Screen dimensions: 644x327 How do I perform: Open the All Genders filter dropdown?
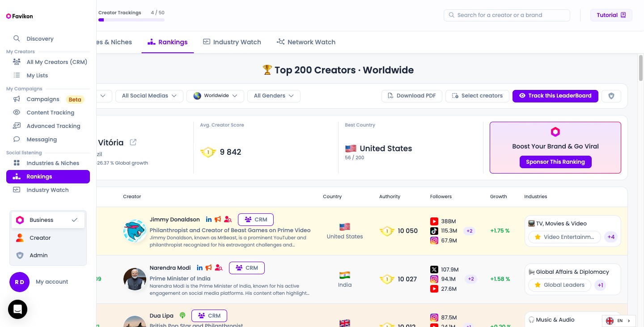[274, 96]
